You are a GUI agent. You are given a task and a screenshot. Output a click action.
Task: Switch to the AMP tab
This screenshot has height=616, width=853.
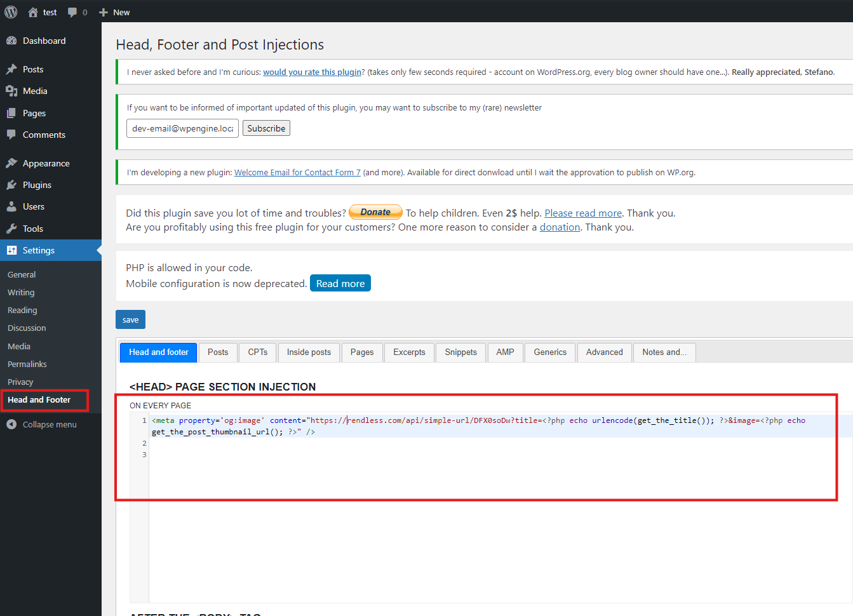[x=505, y=352]
